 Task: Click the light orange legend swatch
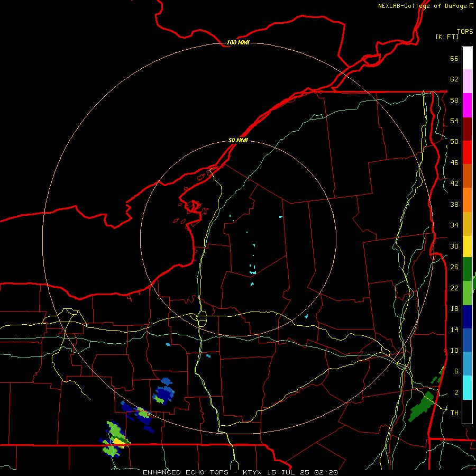coord(467,200)
